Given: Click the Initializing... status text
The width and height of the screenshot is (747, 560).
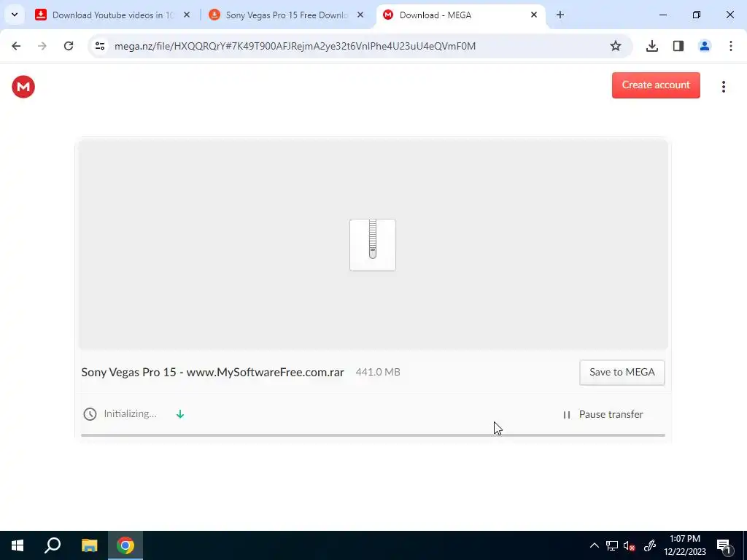Looking at the screenshot, I should 130,414.
